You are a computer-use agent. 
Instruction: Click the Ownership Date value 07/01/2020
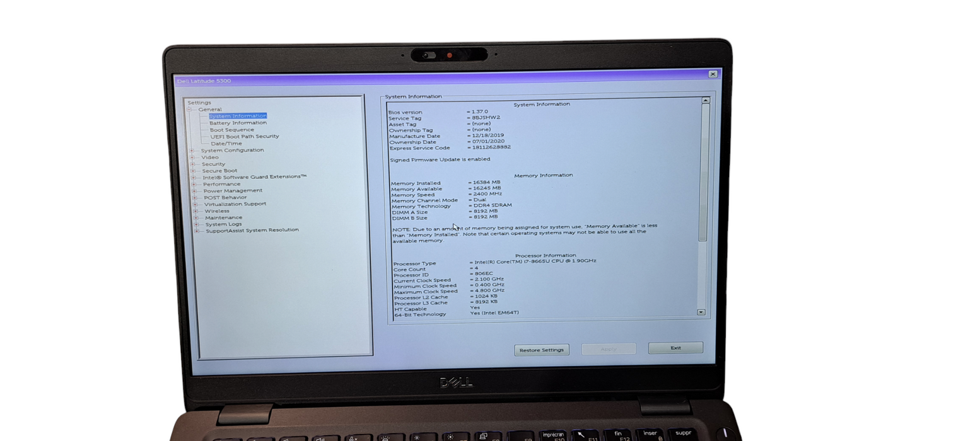point(488,141)
